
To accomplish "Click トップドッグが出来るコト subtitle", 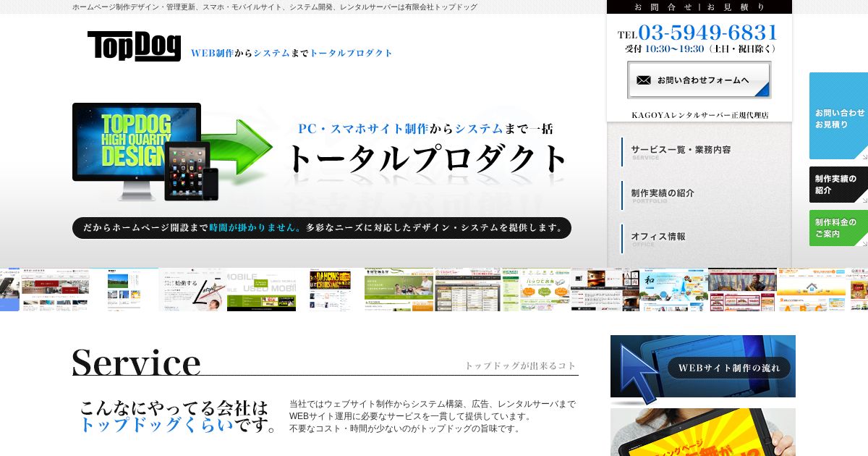I will point(520,366).
